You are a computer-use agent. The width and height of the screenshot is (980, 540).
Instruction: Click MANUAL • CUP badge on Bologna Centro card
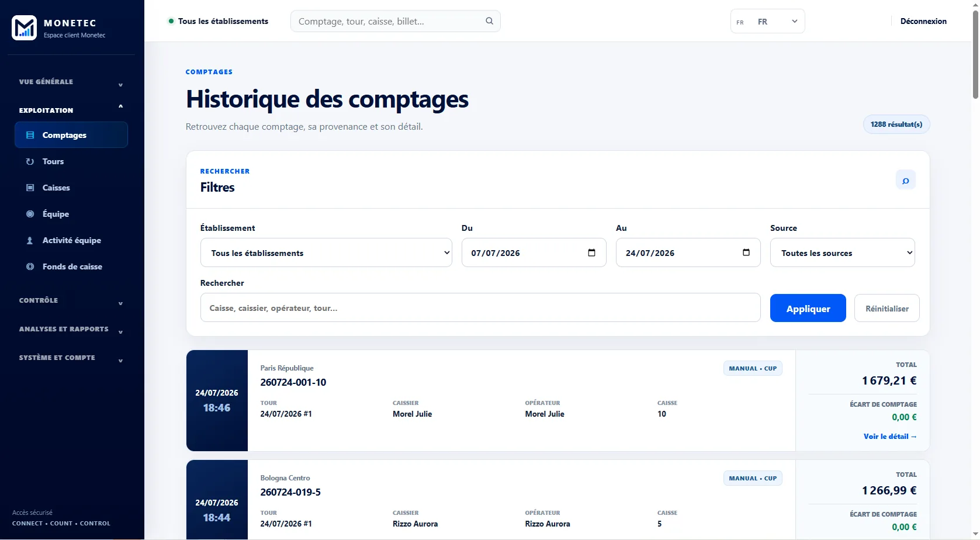click(x=753, y=479)
